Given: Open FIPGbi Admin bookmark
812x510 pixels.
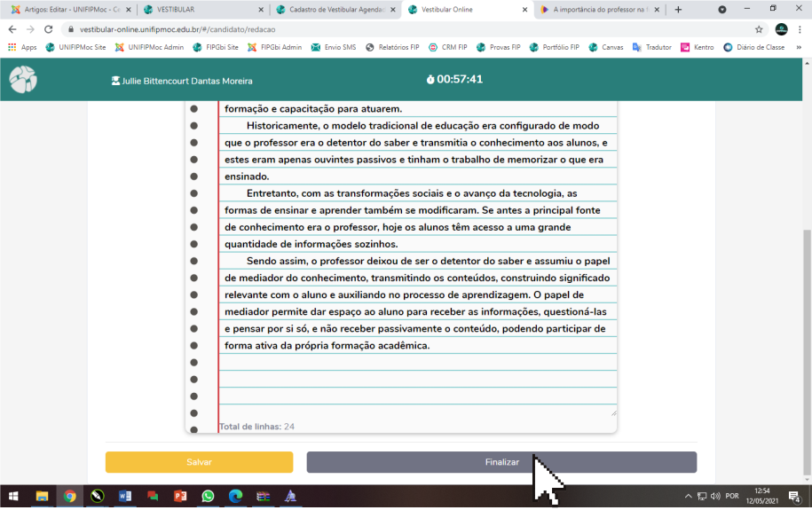Looking at the screenshot, I should point(274,47).
